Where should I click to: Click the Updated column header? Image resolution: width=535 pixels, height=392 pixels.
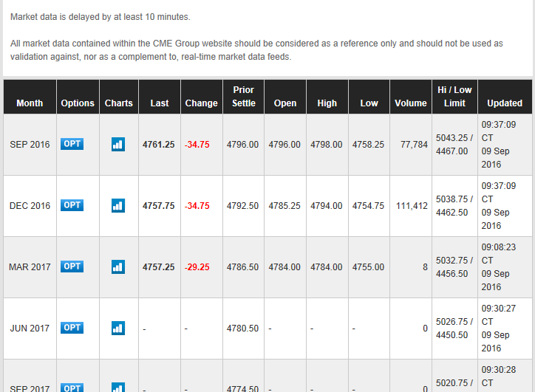pos(505,103)
